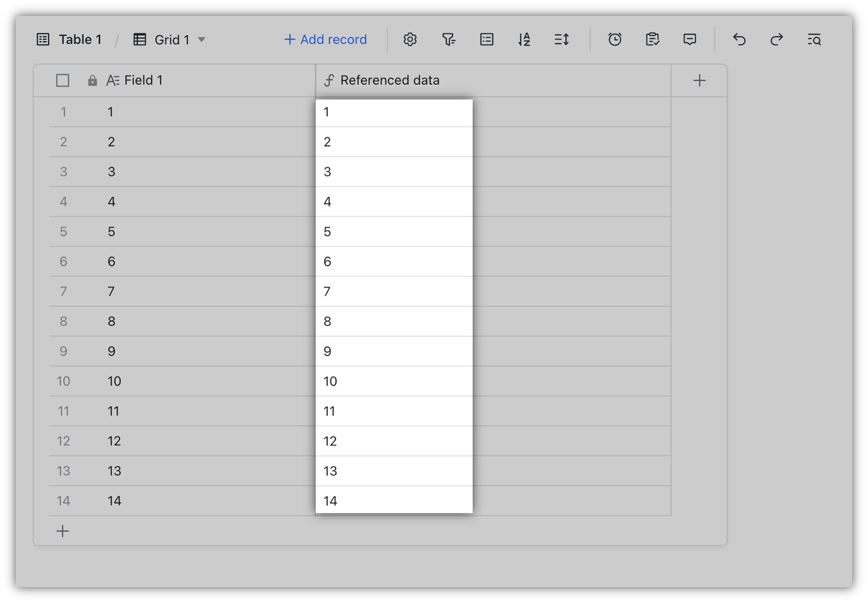Click Add record button

tap(325, 40)
